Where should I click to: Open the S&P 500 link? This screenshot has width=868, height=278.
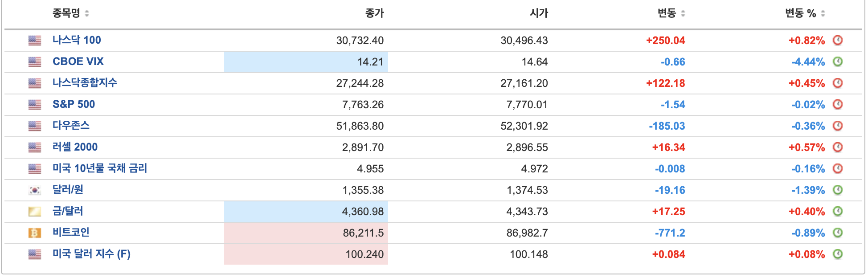tap(74, 104)
